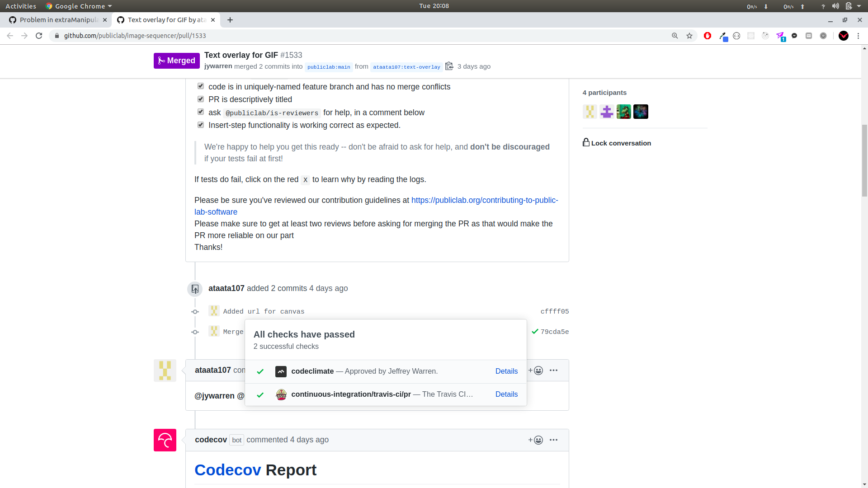Open Chrome three-dot menu
Viewport: 868px width, 488px height.
pyautogui.click(x=859, y=36)
